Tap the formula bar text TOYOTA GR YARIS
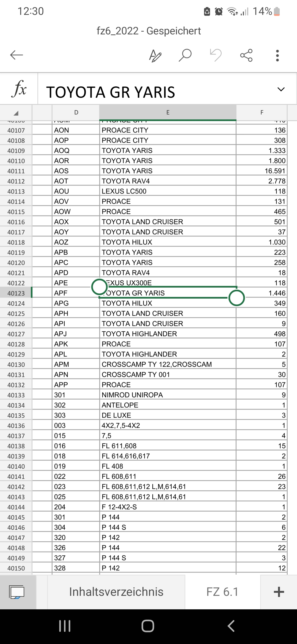Screen dimensions: 297x644 click(x=111, y=92)
